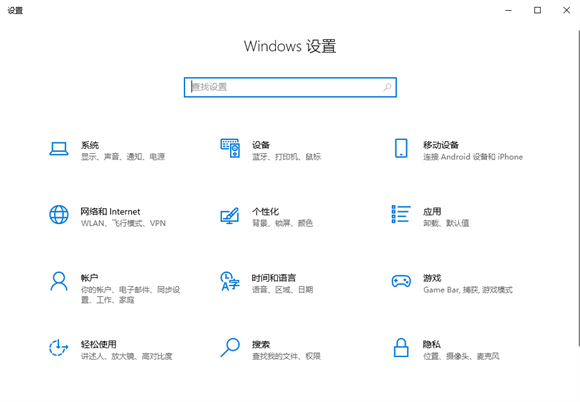Click the 游戏 title text
Viewport: 580px width, 402px height.
pos(432,278)
